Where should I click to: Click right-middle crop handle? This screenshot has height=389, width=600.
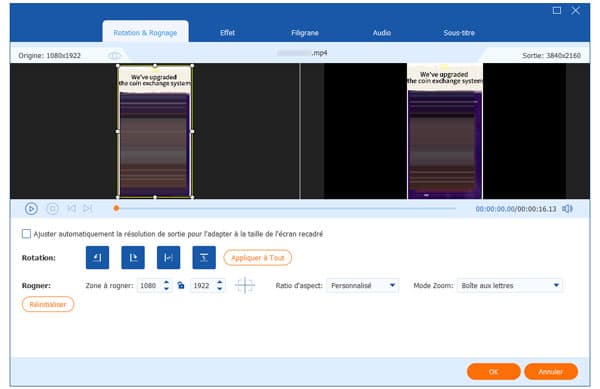tap(192, 132)
